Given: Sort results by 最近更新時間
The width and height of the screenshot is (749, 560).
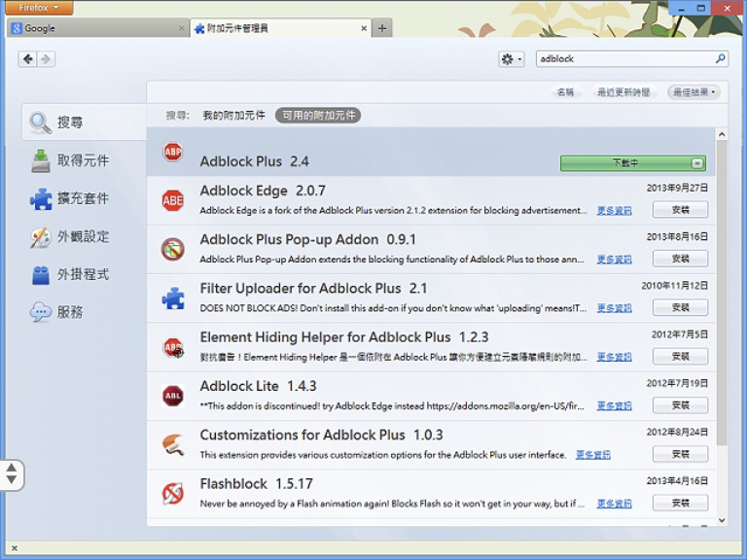Looking at the screenshot, I should 624,92.
